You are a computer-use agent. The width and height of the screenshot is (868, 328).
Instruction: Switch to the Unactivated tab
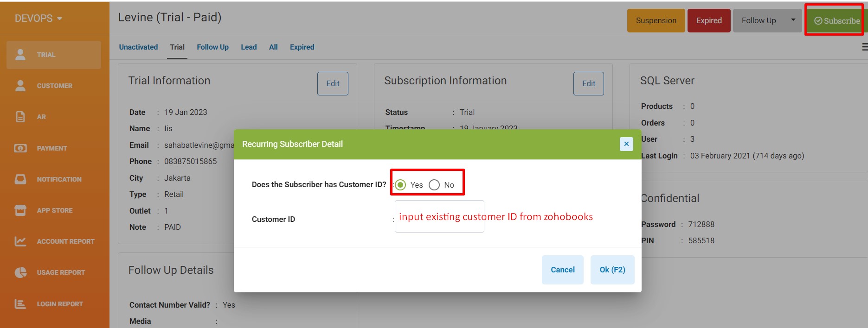coord(138,47)
